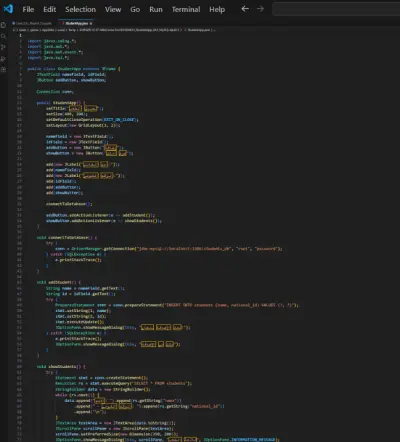Click the command center search box
The image size is (400, 442).
click(x=336, y=9)
